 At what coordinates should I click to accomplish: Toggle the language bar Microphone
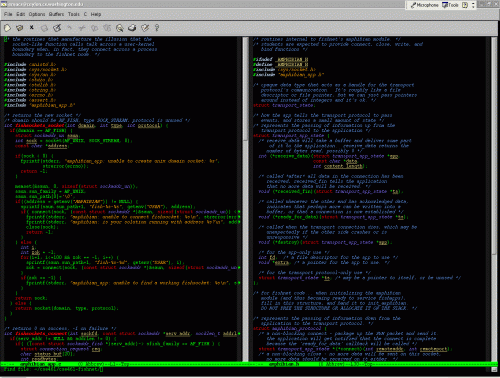click(x=425, y=5)
